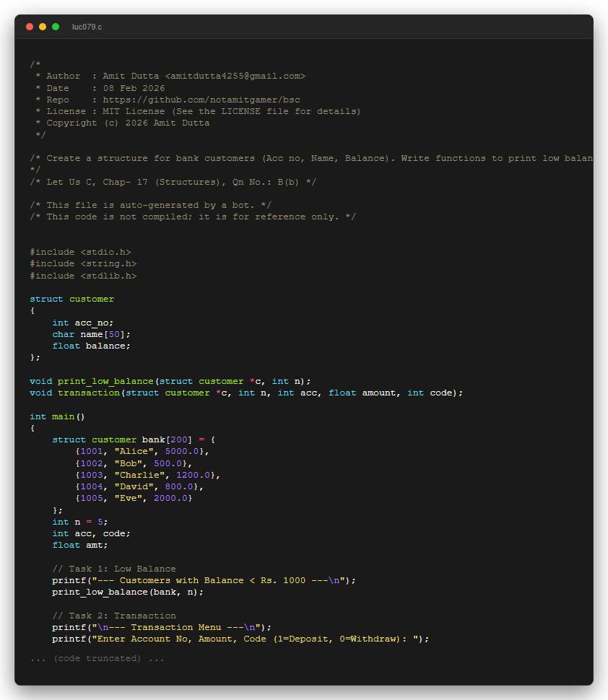The image size is (608, 700).
Task: Click the 'int acc, code;' line
Action: point(92,533)
